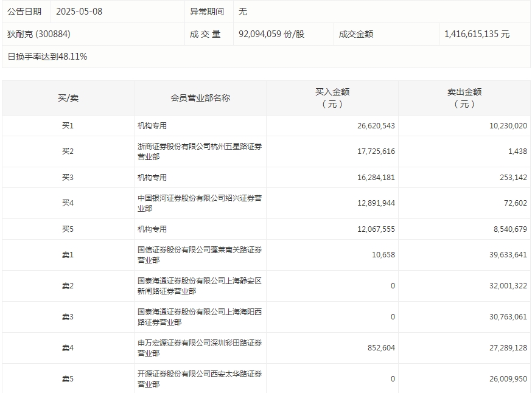Click the 会员营业部名称 column header
This screenshot has width=532, height=393.
(x=200, y=98)
